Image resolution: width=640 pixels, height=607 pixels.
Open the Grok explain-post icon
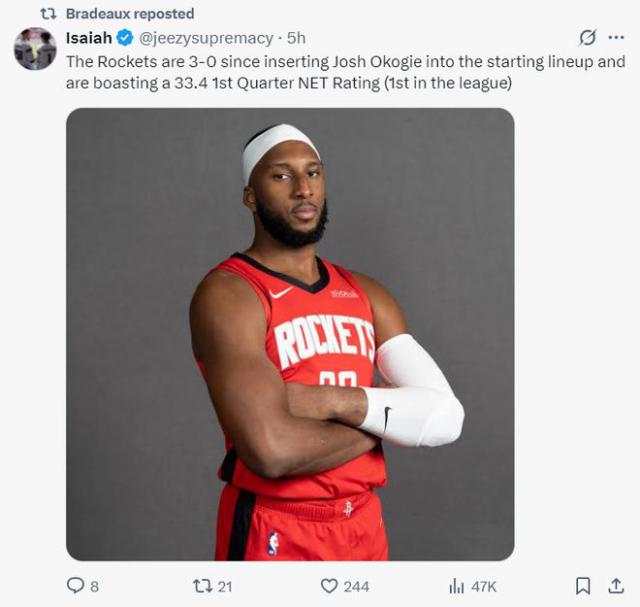[588, 38]
